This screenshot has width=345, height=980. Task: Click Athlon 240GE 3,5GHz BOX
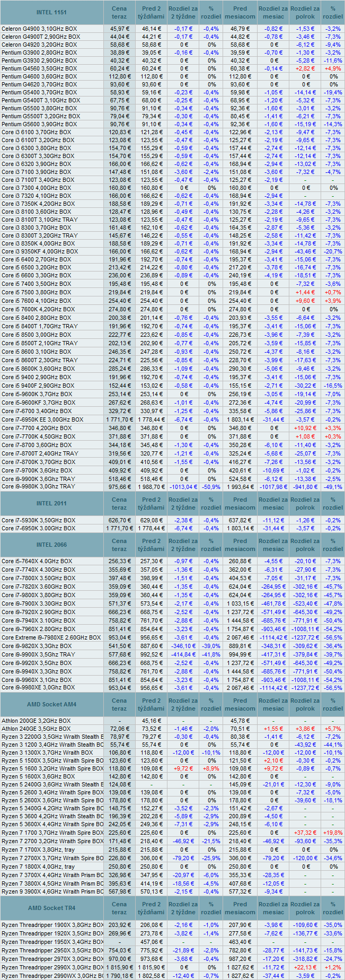click(36, 729)
